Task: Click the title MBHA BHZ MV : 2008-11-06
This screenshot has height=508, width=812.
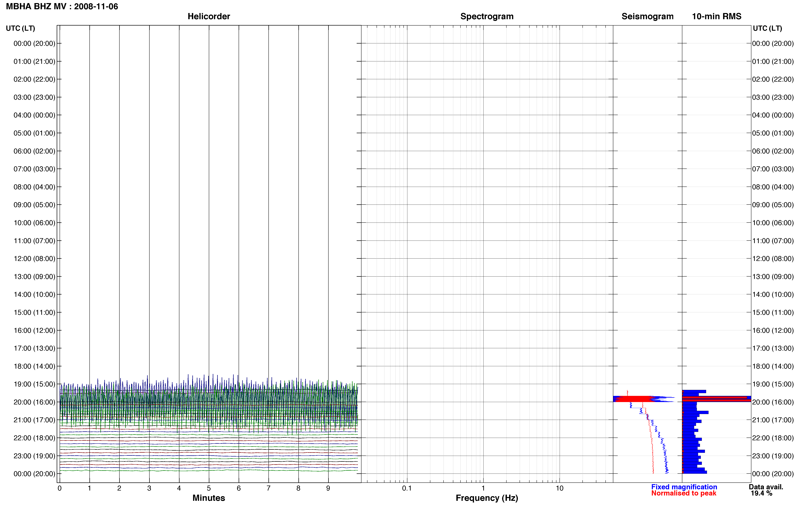Action: 62,6
